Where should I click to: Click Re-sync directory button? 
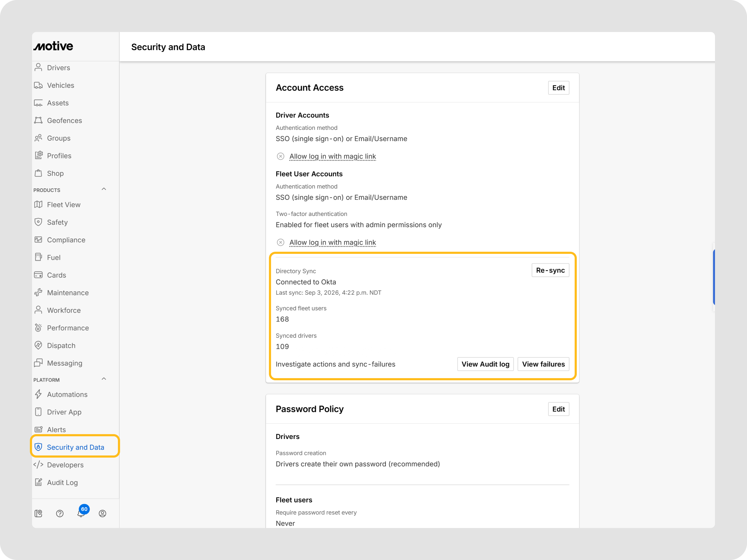coord(550,270)
